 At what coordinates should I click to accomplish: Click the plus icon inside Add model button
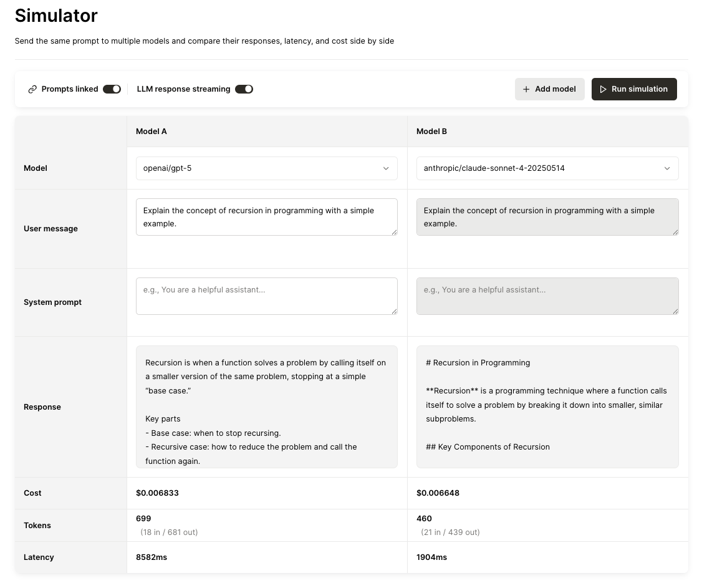(x=526, y=89)
